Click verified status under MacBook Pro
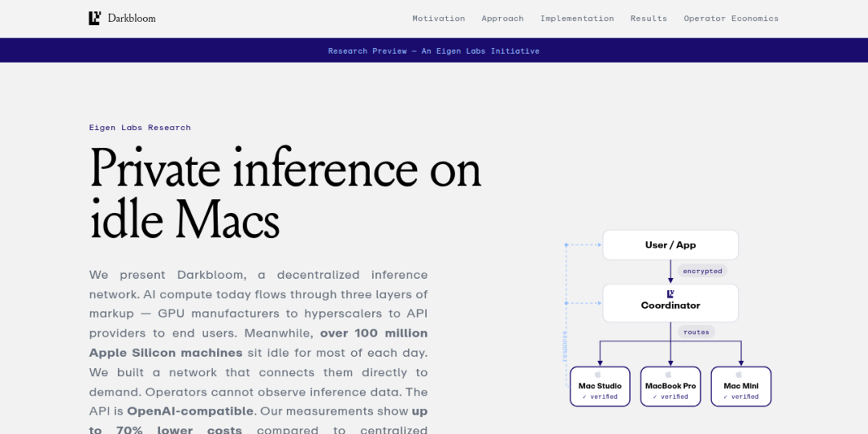 (x=670, y=396)
